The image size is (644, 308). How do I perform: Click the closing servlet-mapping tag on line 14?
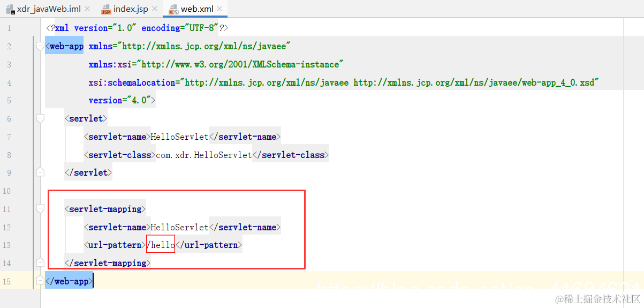[x=107, y=262]
